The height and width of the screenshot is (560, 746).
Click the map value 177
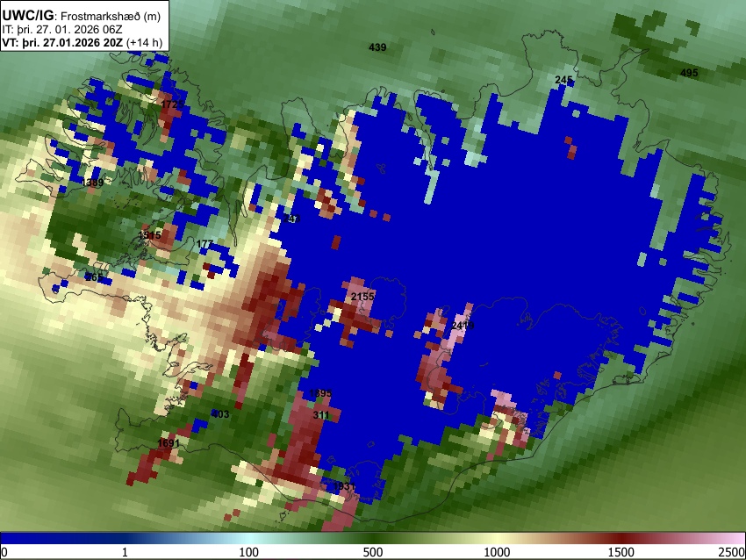coord(204,244)
